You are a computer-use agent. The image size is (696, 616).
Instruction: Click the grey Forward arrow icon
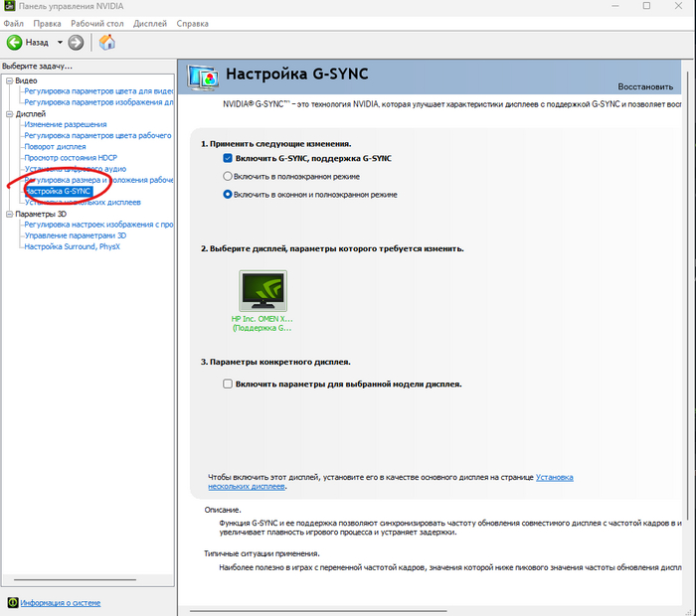click(76, 43)
